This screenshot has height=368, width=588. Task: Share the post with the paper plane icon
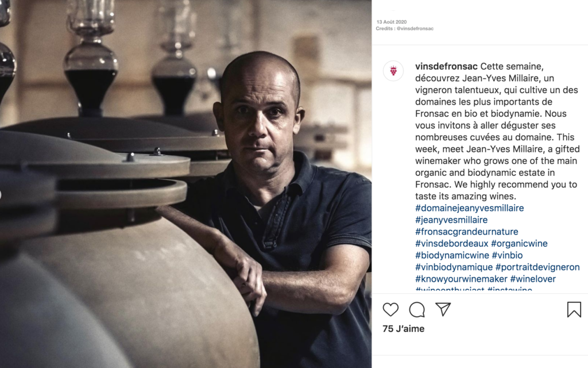click(x=443, y=309)
